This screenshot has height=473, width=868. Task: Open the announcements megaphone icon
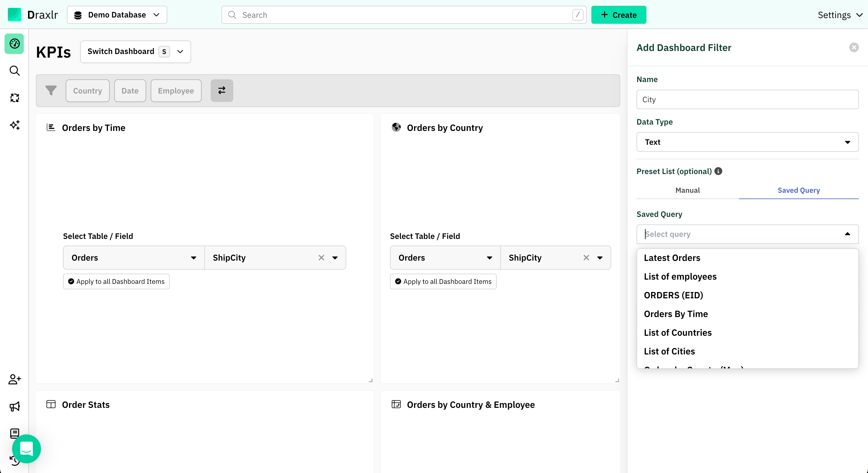pyautogui.click(x=14, y=406)
